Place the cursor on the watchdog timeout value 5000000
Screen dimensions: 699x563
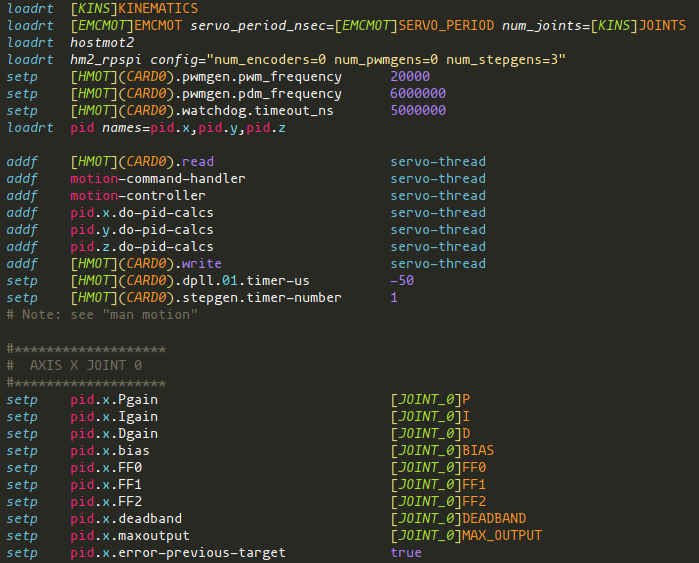[x=418, y=110]
